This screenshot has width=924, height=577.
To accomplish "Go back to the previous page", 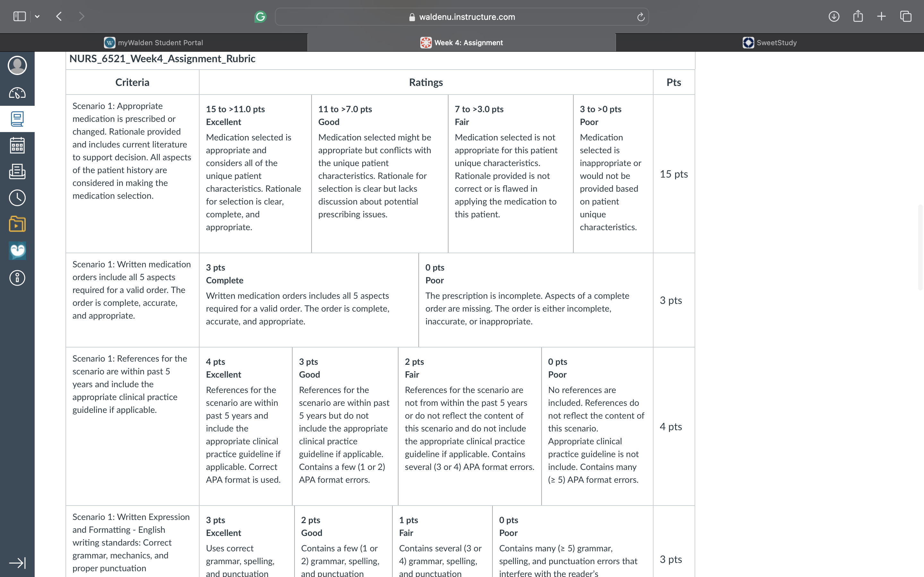I will (x=59, y=16).
